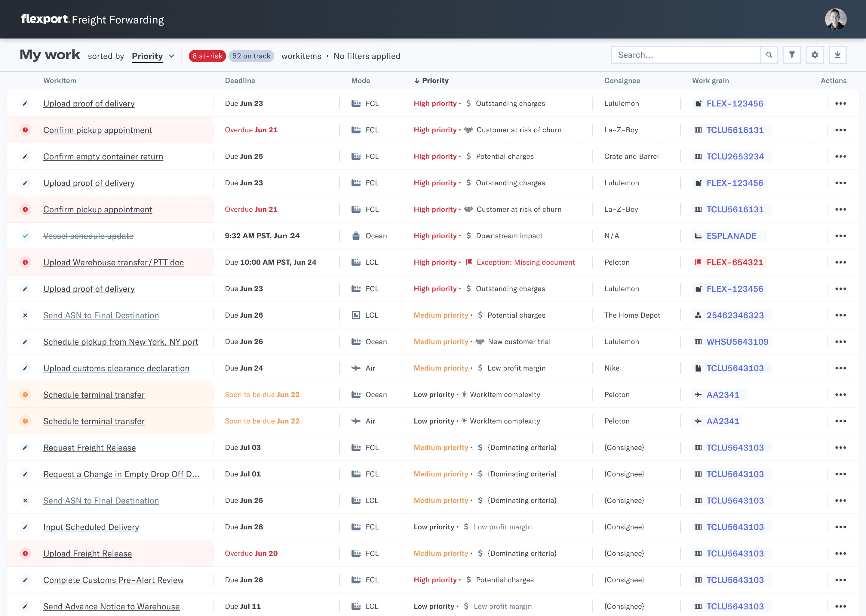The height and width of the screenshot is (616, 866).
Task: Open actions menu for Vessel schedule update row
Action: (841, 236)
